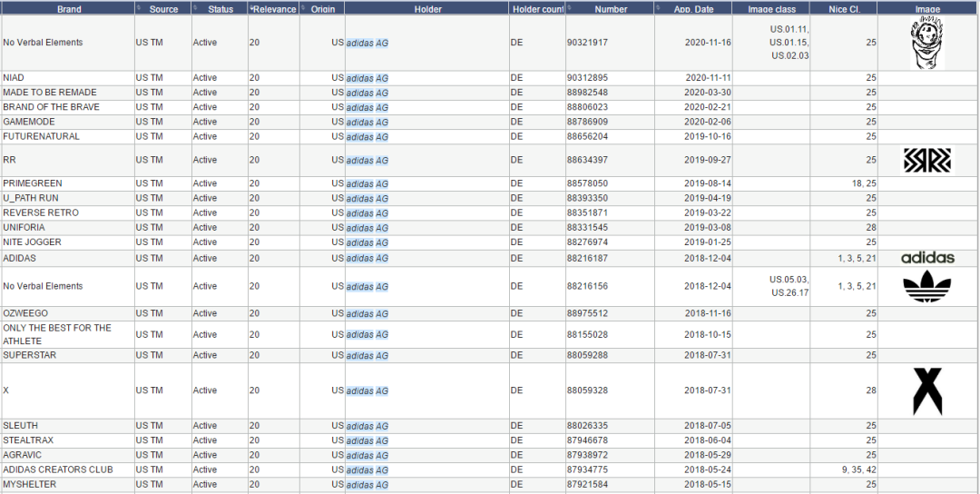Select the Image column header

[x=928, y=9]
